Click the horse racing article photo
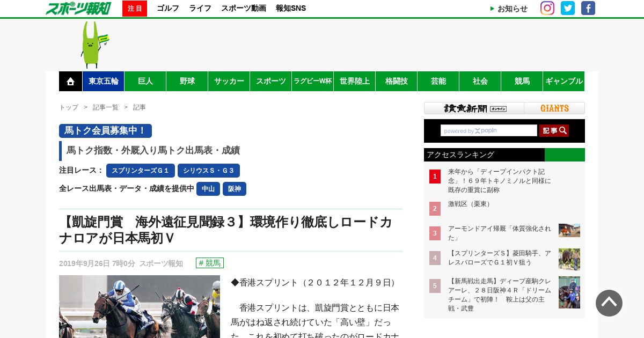644x338 pixels. [140, 306]
